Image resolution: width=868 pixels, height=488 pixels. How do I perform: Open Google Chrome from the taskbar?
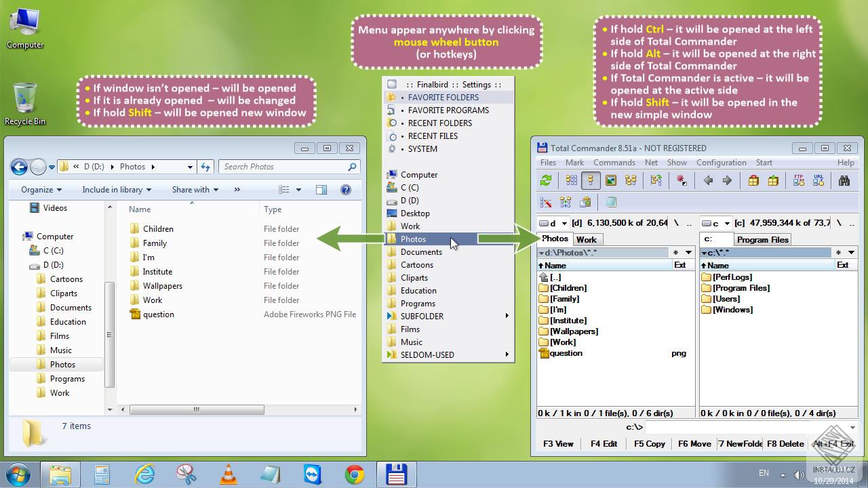[355, 474]
